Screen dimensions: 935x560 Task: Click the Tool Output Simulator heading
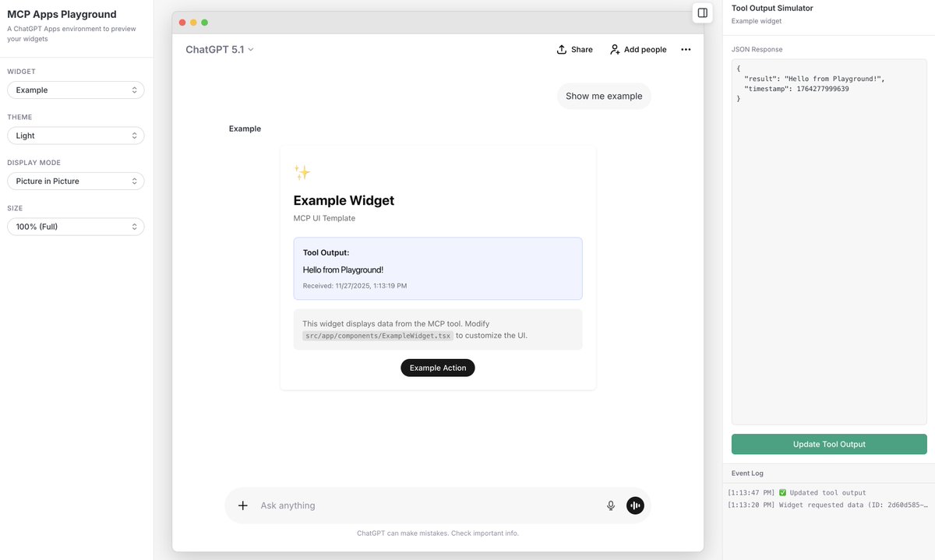[x=772, y=8]
